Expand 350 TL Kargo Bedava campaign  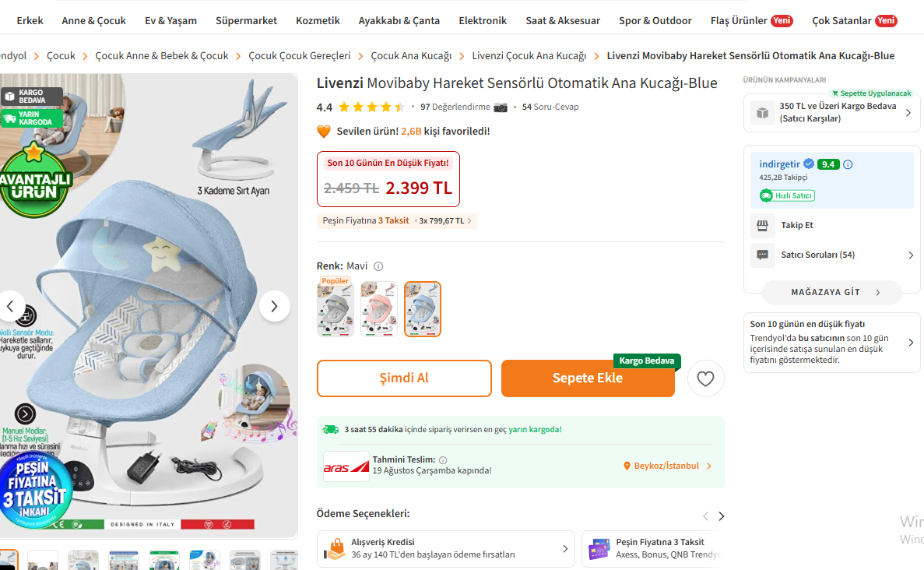(831, 112)
